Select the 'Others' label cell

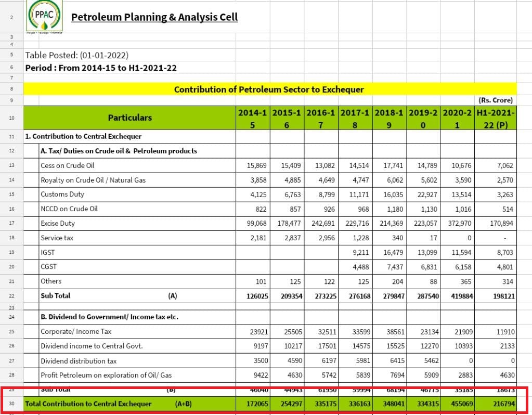(137, 281)
